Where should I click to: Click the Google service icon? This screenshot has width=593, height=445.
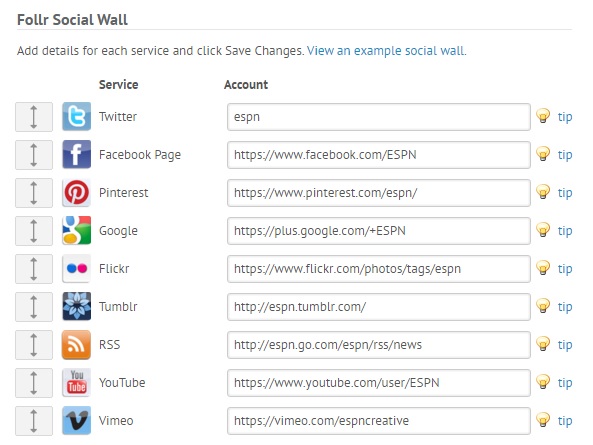pyautogui.click(x=76, y=230)
